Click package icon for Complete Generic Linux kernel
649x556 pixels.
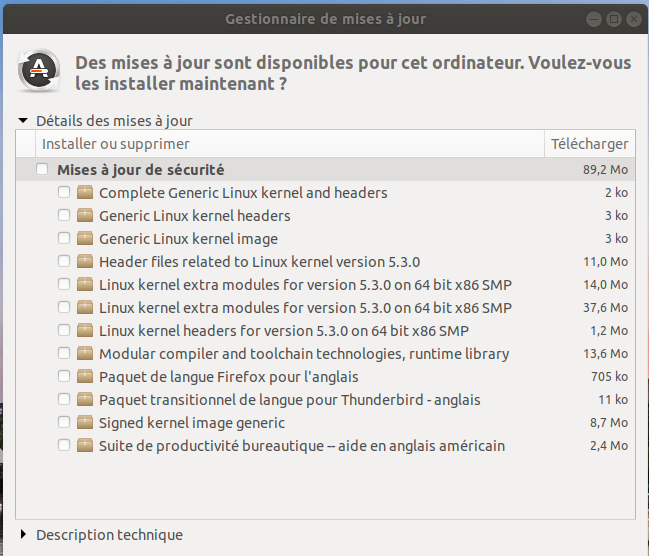pos(85,192)
